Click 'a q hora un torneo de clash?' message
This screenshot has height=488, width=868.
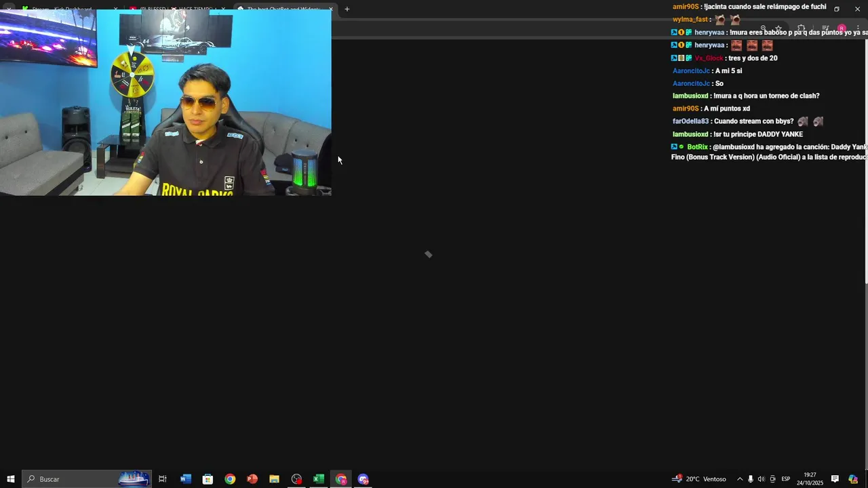point(766,96)
